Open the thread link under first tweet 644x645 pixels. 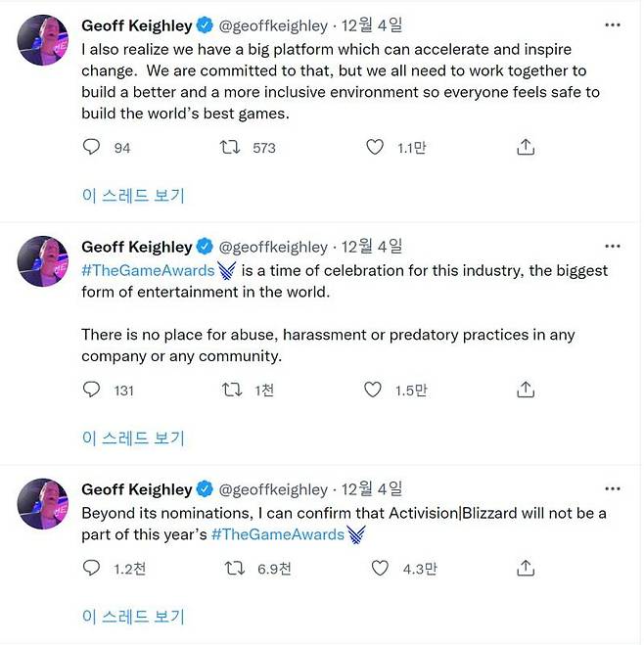pos(133,196)
